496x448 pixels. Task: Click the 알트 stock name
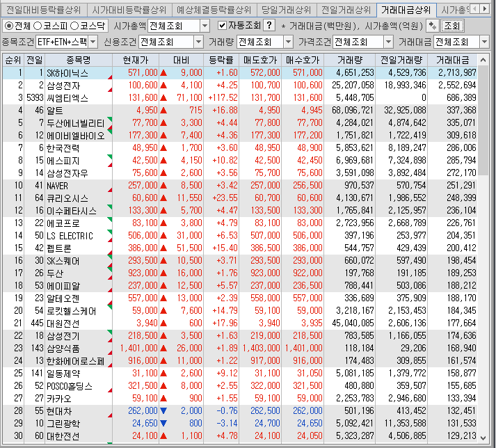55,111
